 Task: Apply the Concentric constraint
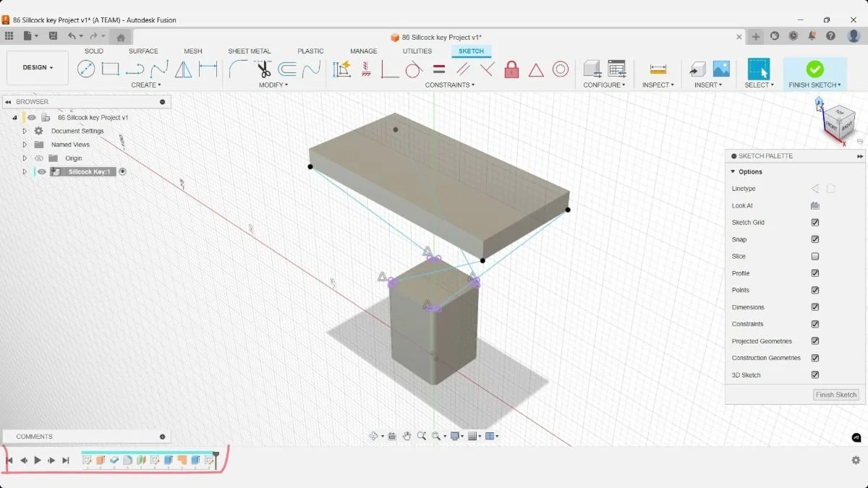561,69
